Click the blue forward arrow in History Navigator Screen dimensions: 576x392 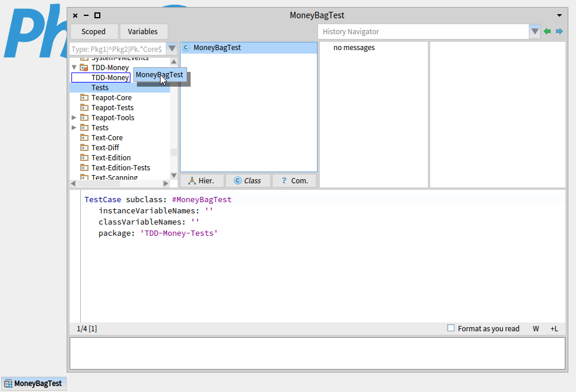click(x=559, y=32)
